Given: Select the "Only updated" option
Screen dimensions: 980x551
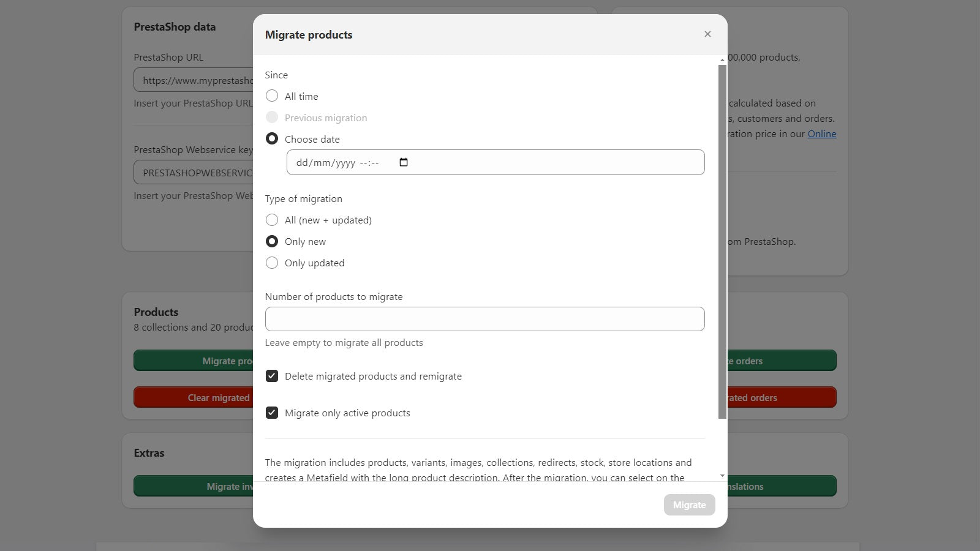Looking at the screenshot, I should [272, 263].
